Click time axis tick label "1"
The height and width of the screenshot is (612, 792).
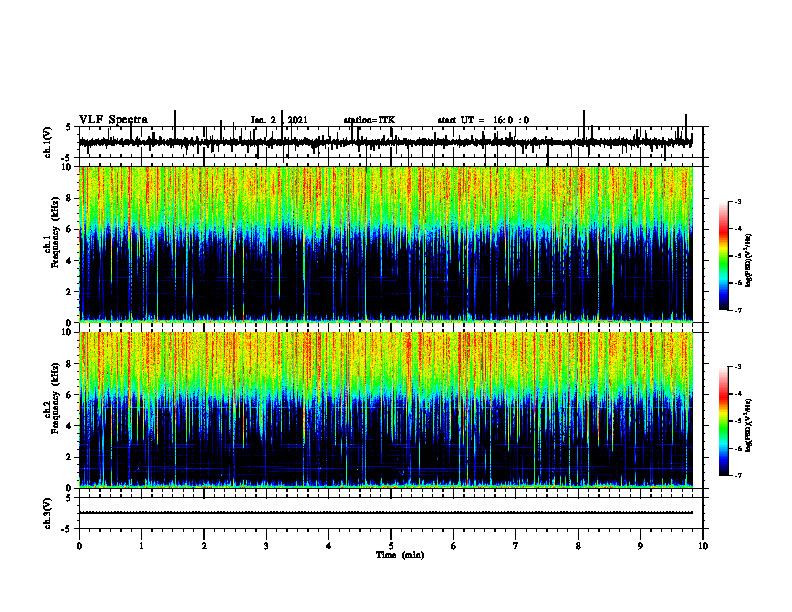point(142,546)
